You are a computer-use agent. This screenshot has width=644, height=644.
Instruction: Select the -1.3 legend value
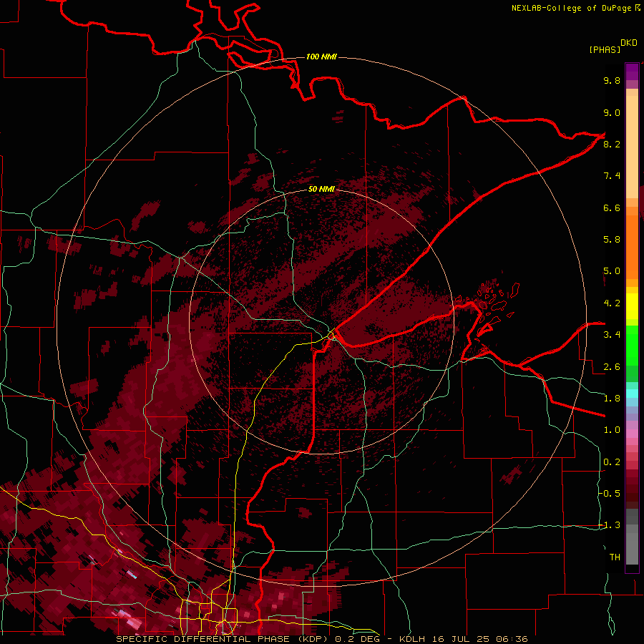click(x=610, y=525)
